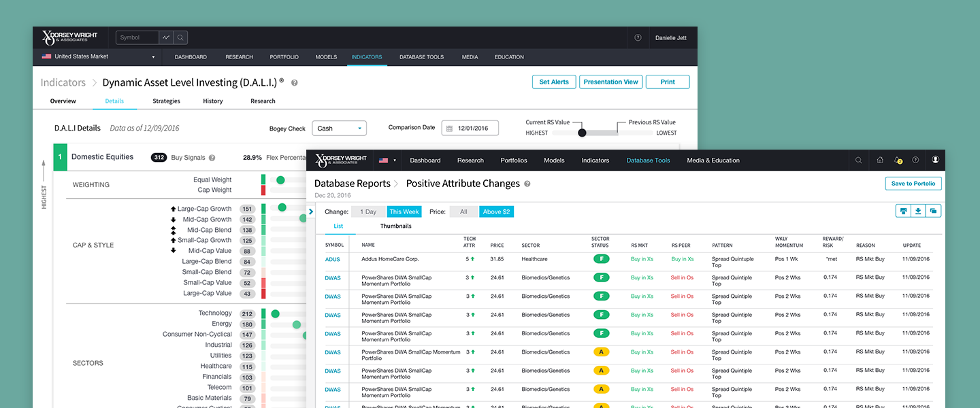The height and width of the screenshot is (408, 980).
Task: Switch to the Thumbnails view
Action: coord(395,226)
